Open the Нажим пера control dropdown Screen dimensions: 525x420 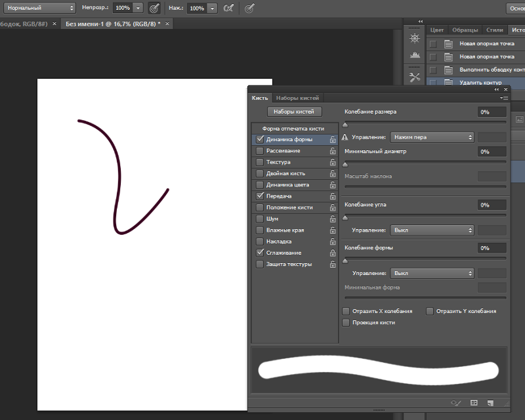pos(432,137)
